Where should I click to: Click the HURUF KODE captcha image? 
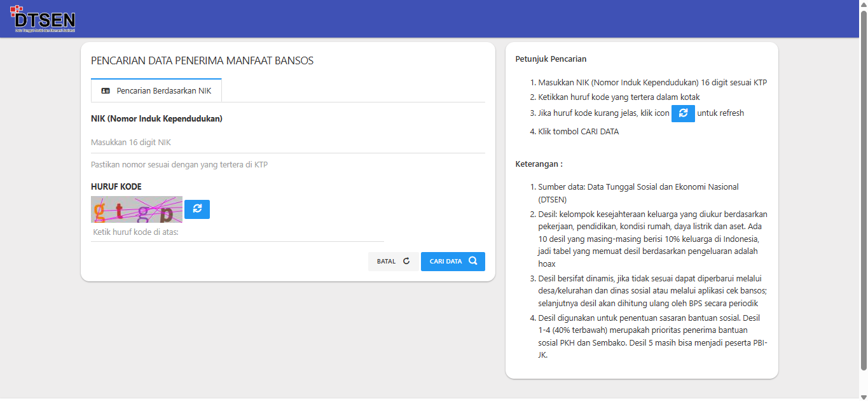tap(137, 209)
